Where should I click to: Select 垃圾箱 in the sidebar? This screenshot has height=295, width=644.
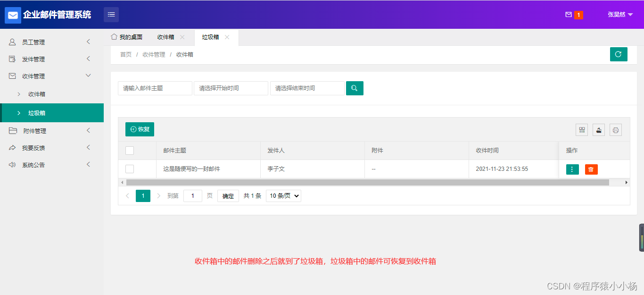coord(52,113)
